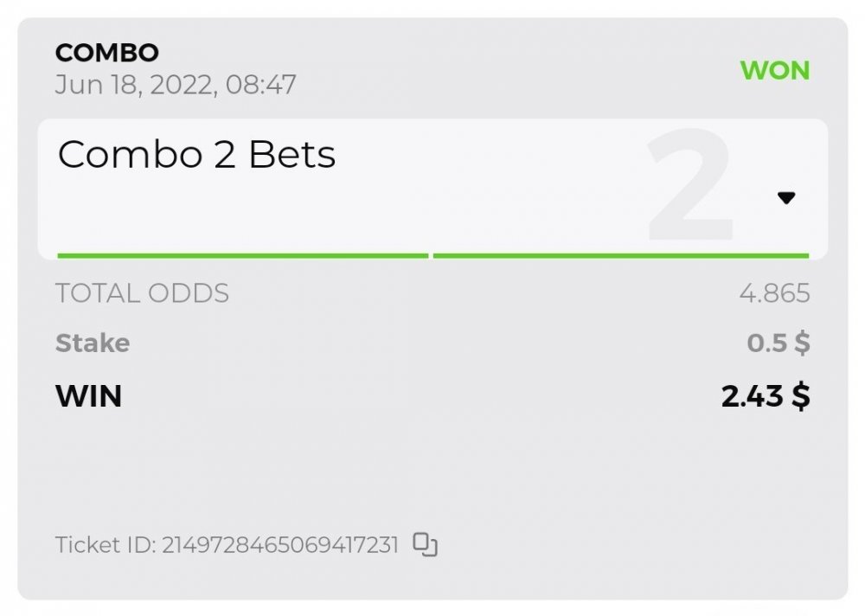Click the right green bet progress segment

coord(620,256)
